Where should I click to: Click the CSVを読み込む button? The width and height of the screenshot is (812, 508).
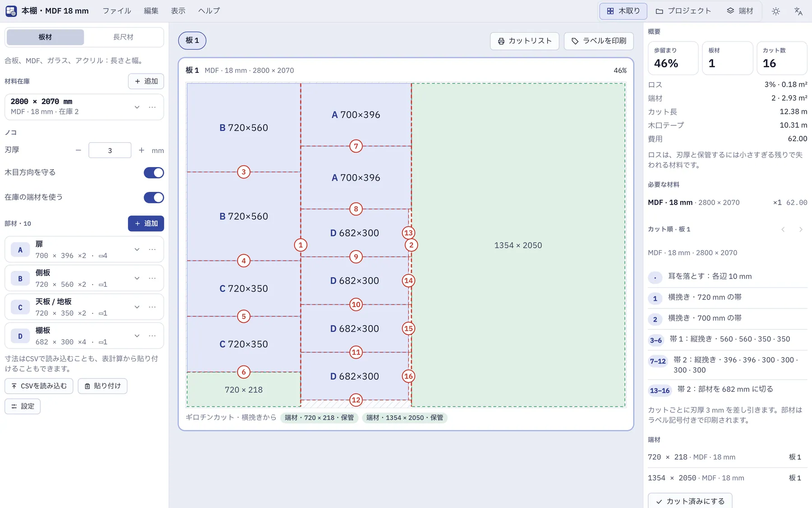click(39, 386)
